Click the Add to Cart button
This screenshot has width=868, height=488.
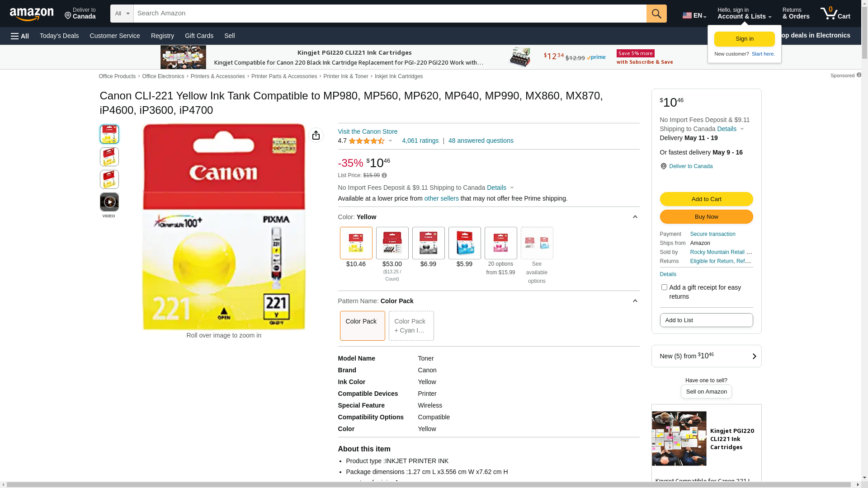(x=706, y=199)
